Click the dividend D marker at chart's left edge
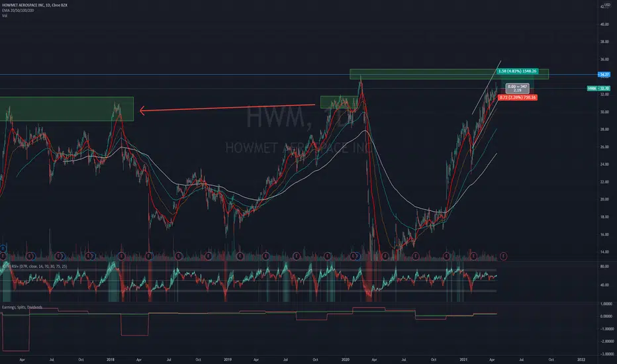617x364 pixels. [x=3, y=248]
